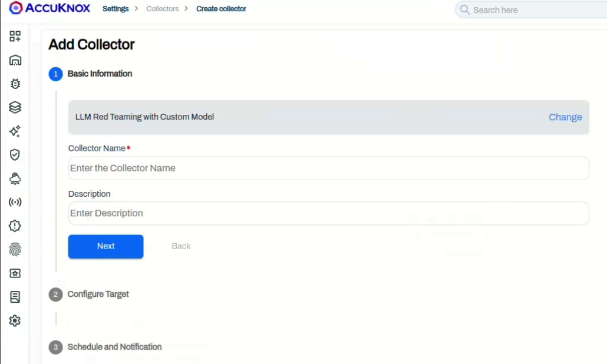Open the star ticket icon in sidebar
This screenshot has width=607, height=364.
tap(15, 273)
